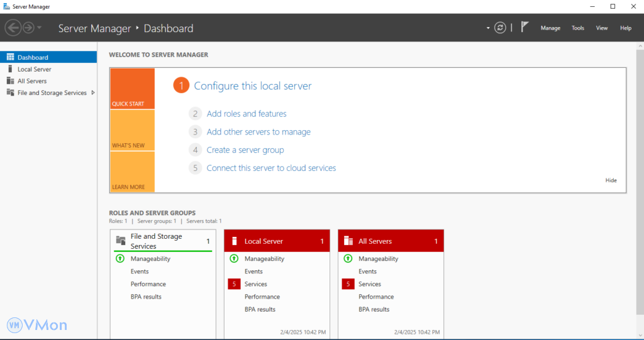The width and height of the screenshot is (644, 340).
Task: Click the back navigation arrow
Action: tap(13, 28)
